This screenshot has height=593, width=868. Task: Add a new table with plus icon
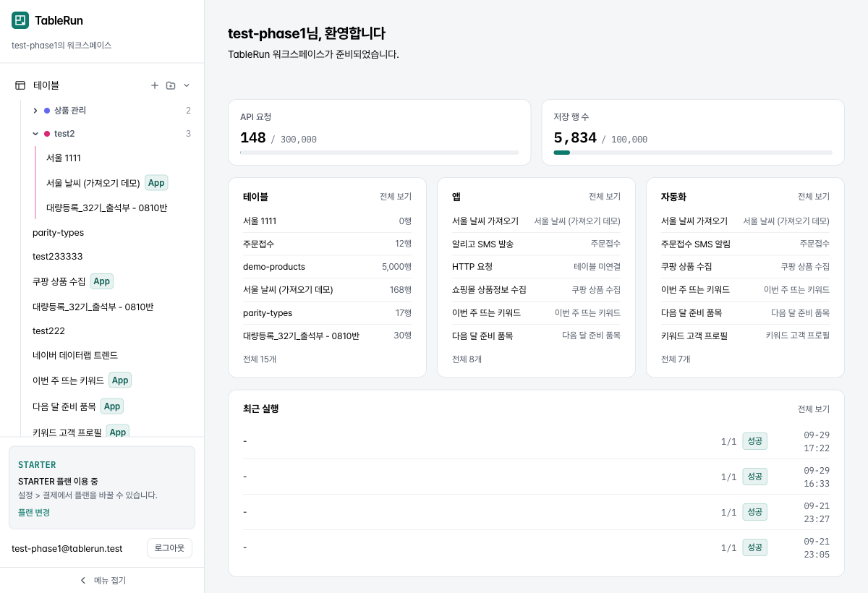154,85
